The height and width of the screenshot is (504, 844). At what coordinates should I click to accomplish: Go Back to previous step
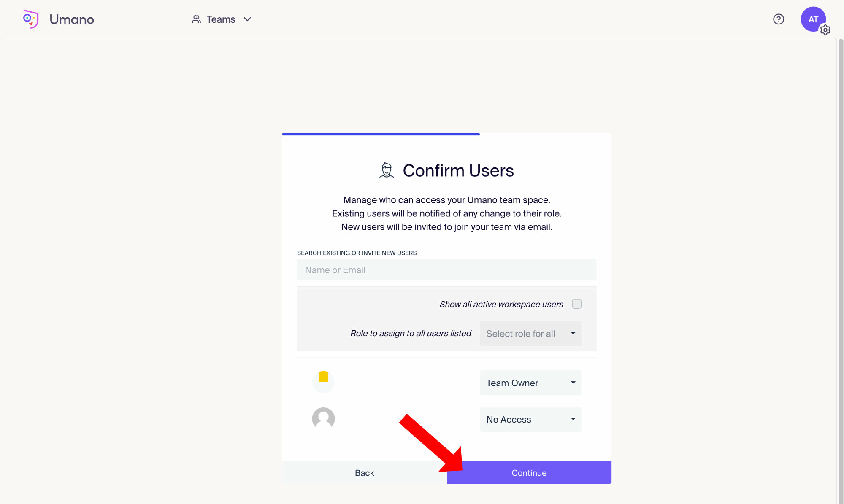[364, 473]
